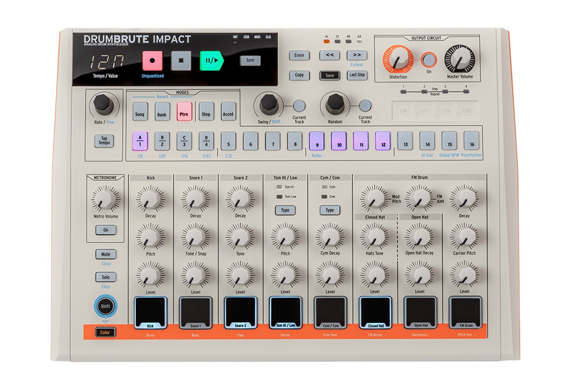Image resolution: width=571 pixels, height=392 pixels.
Task: Activate step button 15 Global BPM
Action: click(x=449, y=141)
